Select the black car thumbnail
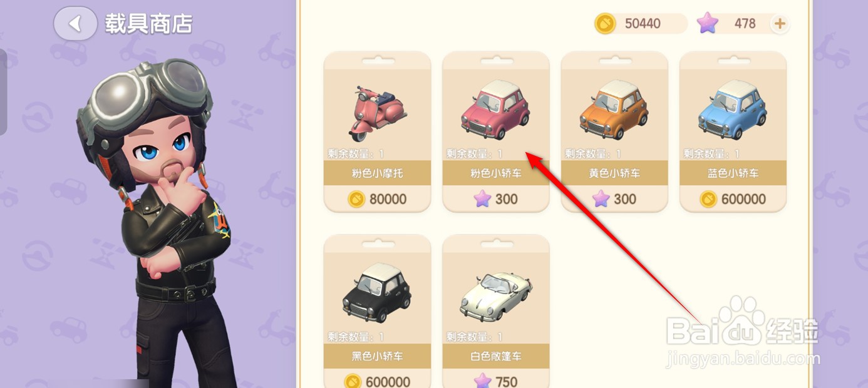 point(377,293)
